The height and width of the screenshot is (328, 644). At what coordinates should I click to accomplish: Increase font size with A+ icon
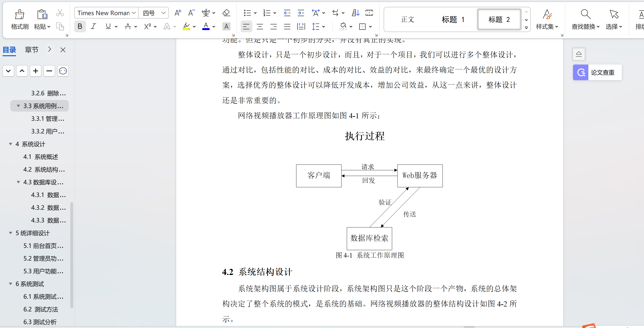pos(178,13)
